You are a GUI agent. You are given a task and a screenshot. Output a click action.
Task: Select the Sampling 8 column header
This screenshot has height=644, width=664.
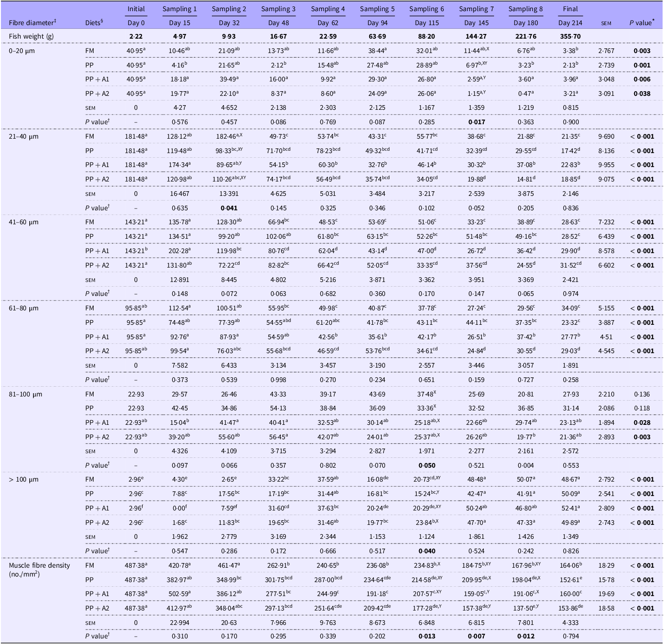[x=525, y=9]
